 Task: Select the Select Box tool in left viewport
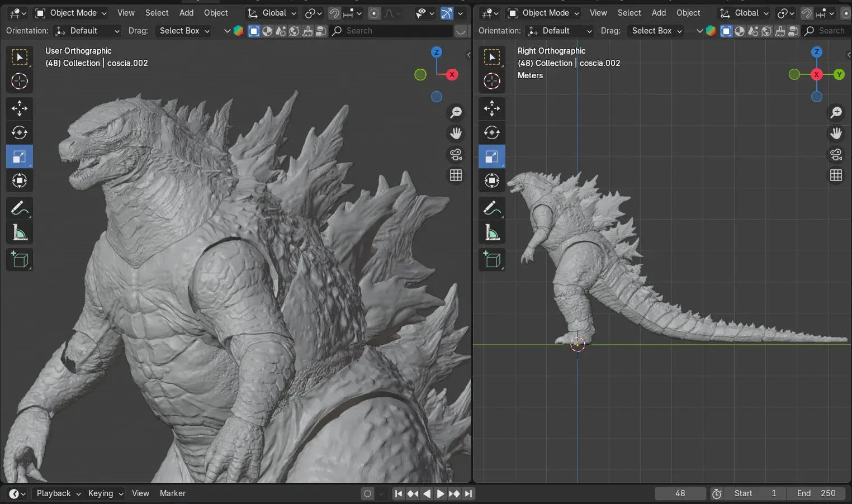(20, 58)
